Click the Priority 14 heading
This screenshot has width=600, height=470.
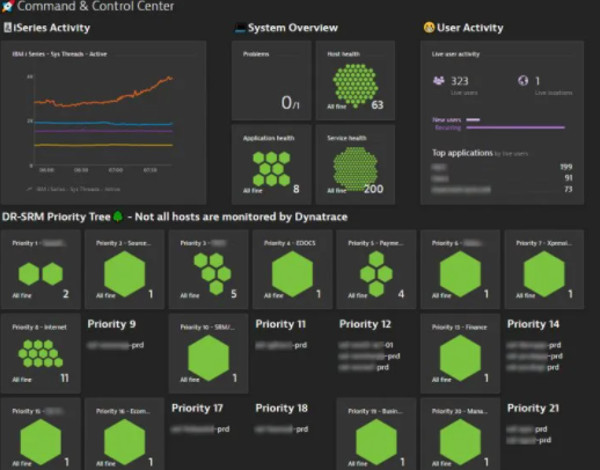(533, 324)
